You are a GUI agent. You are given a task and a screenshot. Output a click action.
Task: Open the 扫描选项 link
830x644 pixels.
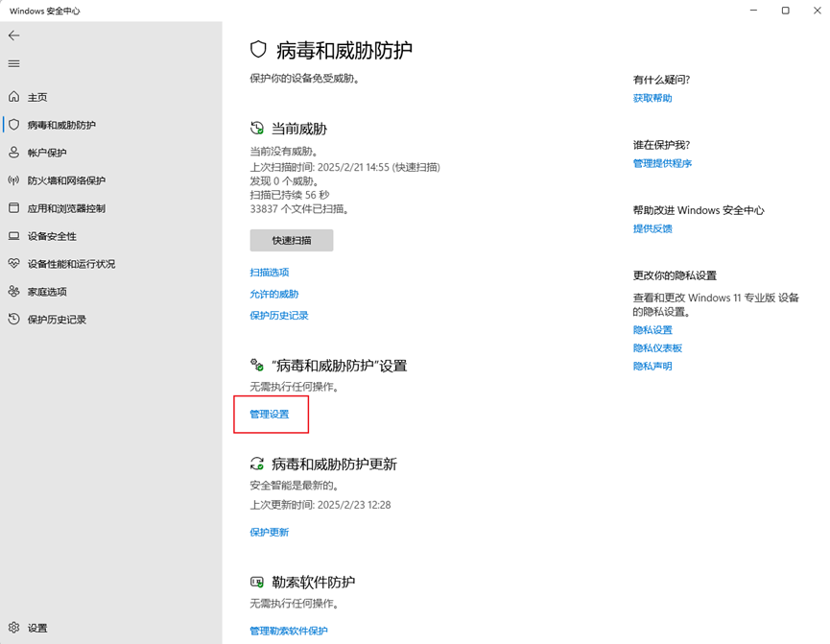point(270,273)
